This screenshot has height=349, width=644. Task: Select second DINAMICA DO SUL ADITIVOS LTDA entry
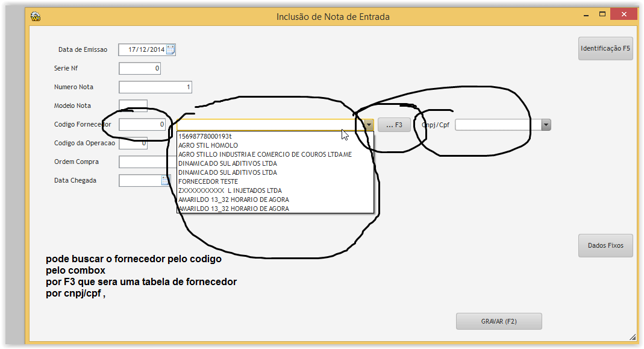tap(275, 172)
